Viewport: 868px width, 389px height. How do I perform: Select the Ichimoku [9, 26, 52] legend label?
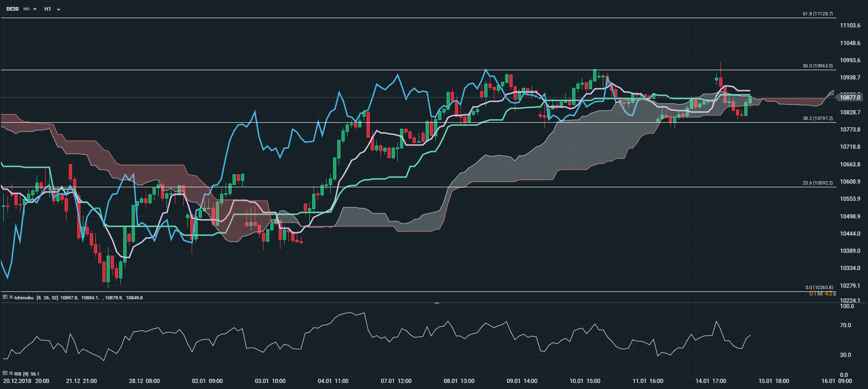36,297
